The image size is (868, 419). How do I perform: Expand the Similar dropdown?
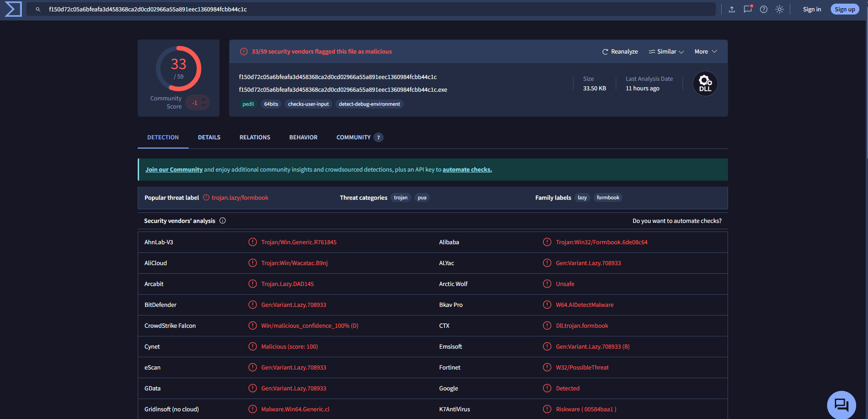pos(666,51)
